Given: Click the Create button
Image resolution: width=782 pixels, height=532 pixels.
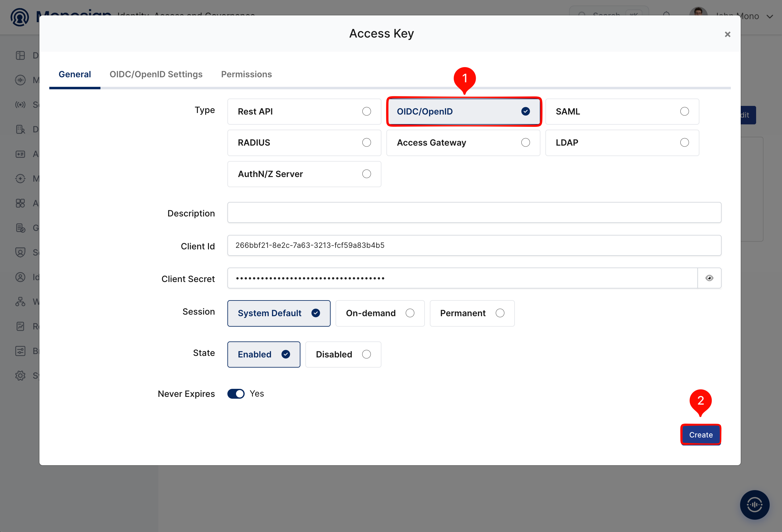Looking at the screenshot, I should 701,435.
